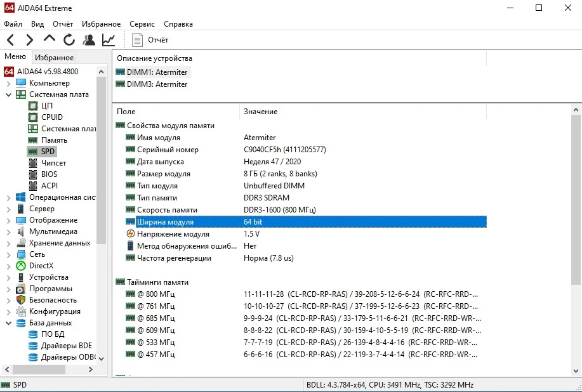
Task: Open the Вид menu
Action: (37, 24)
